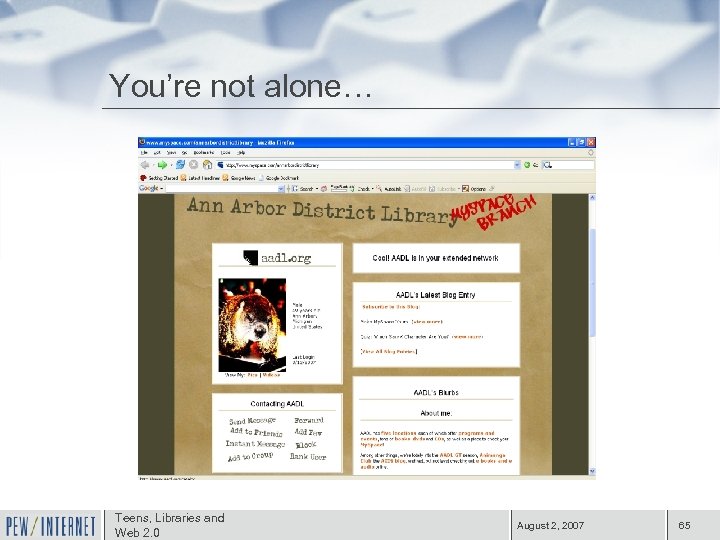
Task: Click the green Forward arrow button
Action: point(162,165)
